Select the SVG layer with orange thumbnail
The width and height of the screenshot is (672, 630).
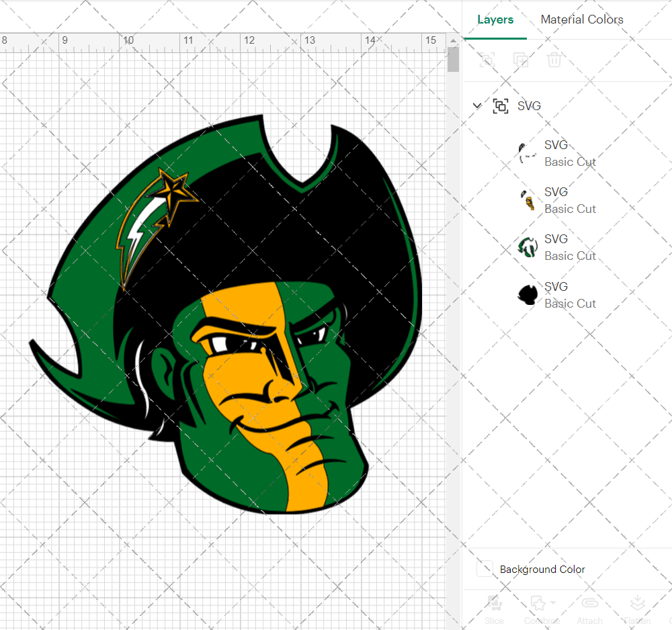tap(567, 200)
